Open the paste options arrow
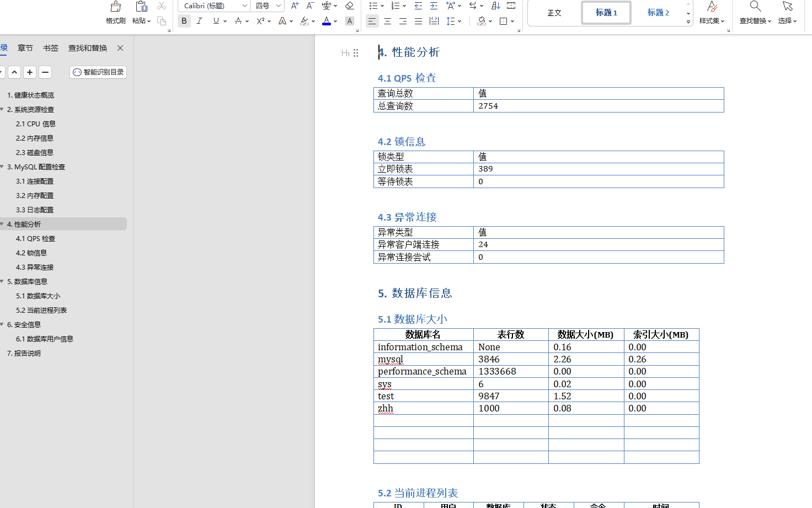 149,21
